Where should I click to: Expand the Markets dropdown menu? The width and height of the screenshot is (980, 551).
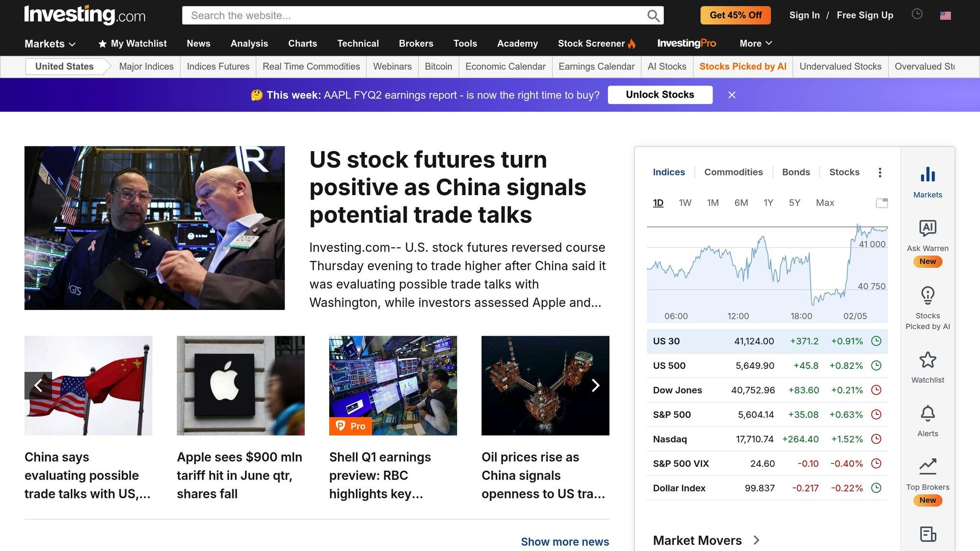click(50, 44)
